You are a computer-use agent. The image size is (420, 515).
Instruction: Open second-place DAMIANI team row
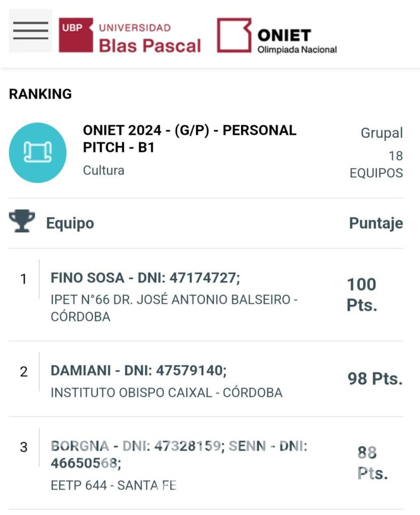[206, 379]
